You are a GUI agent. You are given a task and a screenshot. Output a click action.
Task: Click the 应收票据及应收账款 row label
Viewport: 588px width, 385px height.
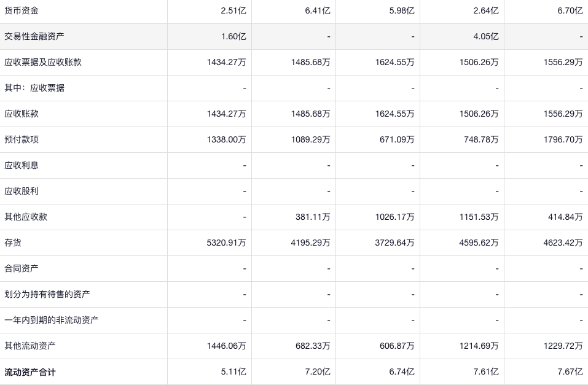click(x=43, y=62)
